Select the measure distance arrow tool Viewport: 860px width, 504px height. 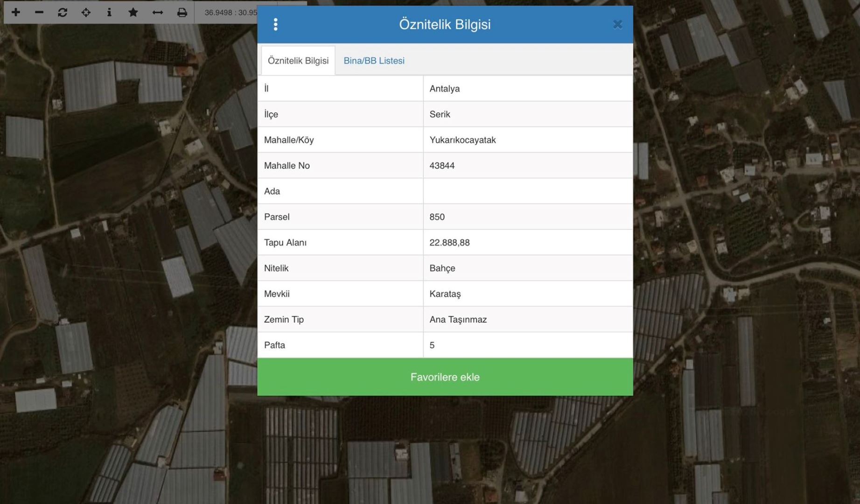tap(158, 12)
